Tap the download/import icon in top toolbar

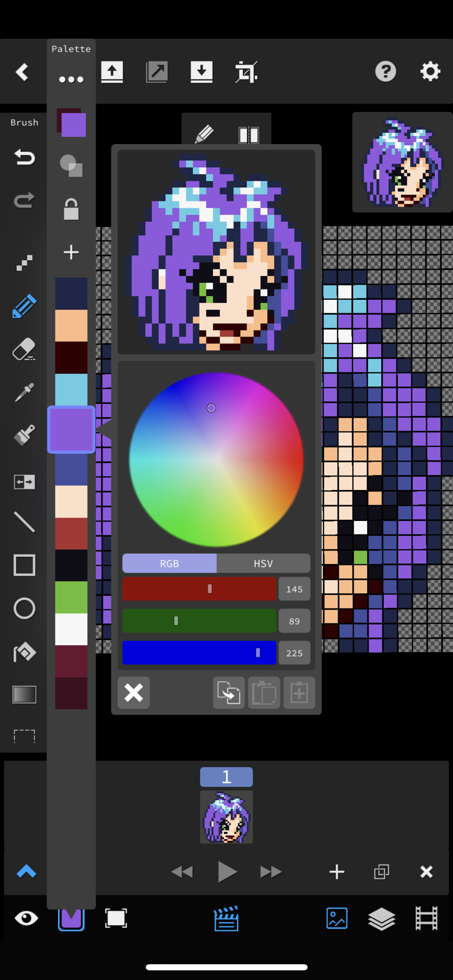tap(201, 72)
